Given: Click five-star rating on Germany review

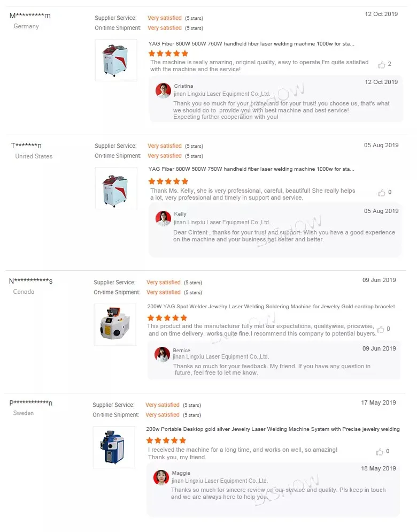Looking at the screenshot, I should [x=168, y=54].
